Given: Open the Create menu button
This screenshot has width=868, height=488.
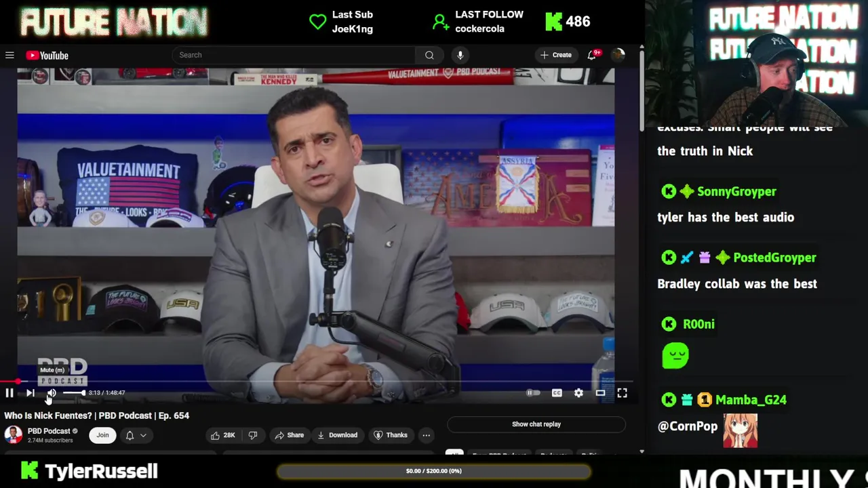Looking at the screenshot, I should pos(556,55).
